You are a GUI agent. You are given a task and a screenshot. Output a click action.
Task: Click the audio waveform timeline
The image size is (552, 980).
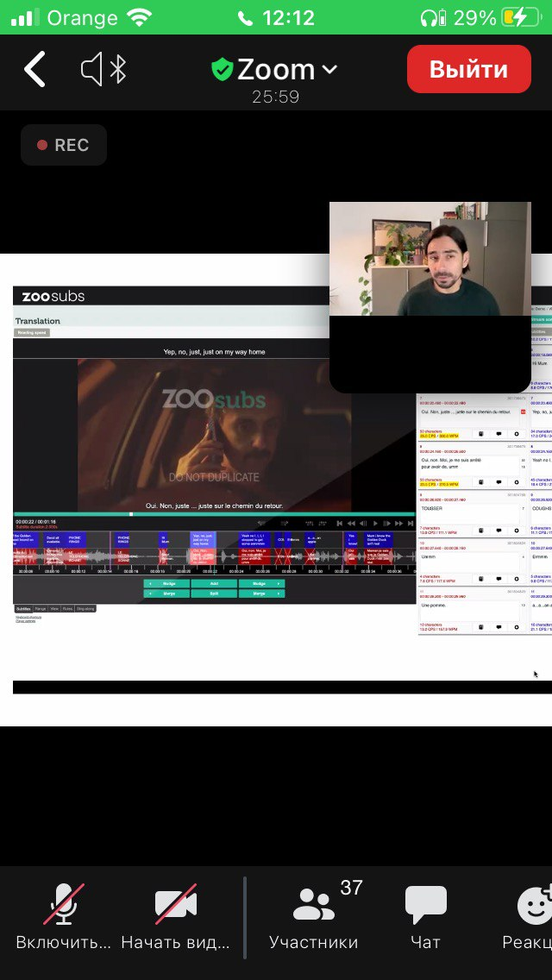coord(214,556)
